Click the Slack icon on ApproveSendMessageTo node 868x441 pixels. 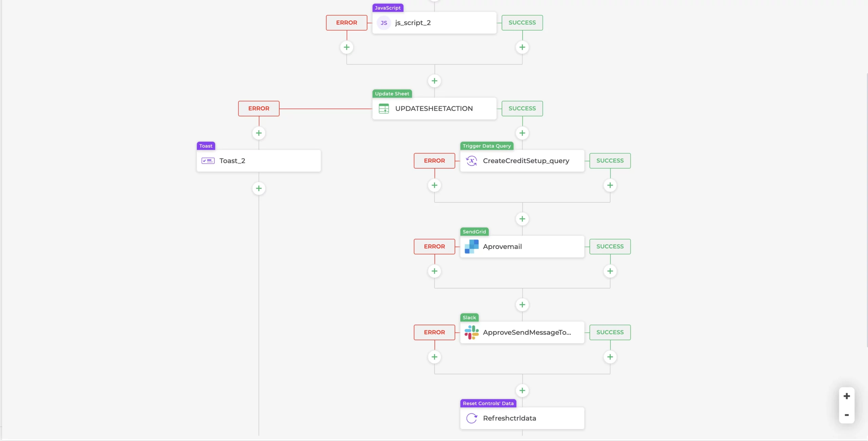coord(471,332)
